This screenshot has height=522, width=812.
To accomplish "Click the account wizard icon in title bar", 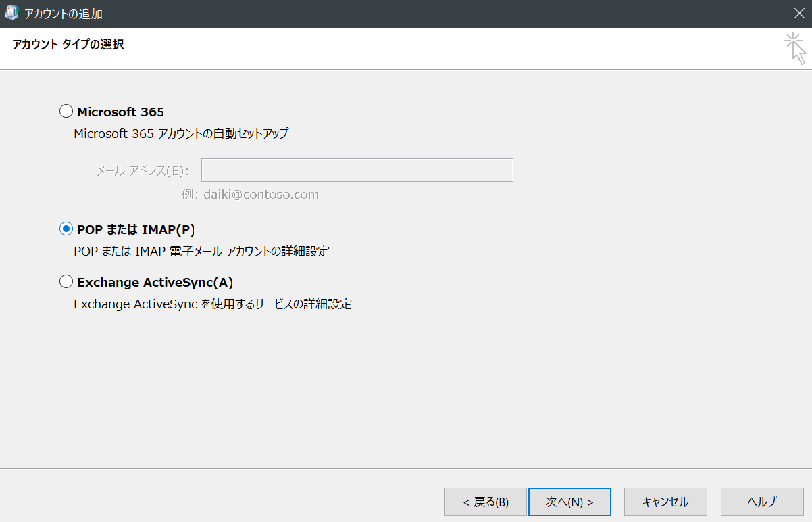I will point(11,14).
